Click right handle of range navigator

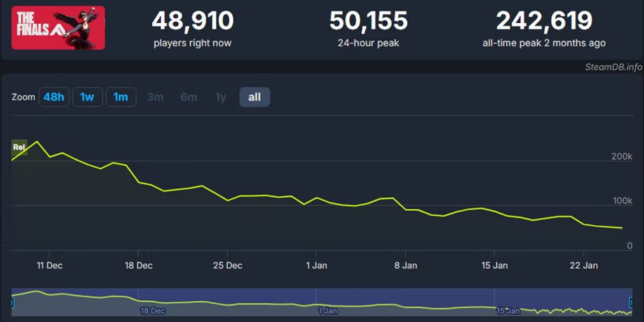tap(631, 303)
